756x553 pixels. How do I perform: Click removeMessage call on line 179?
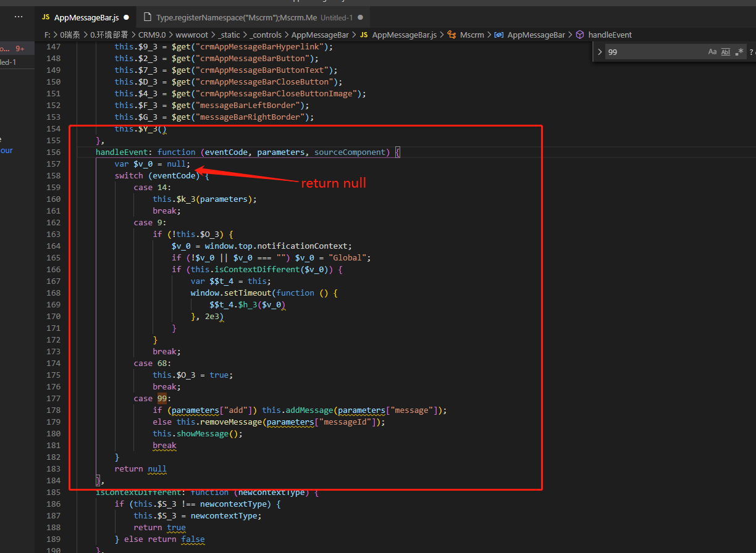231,422
